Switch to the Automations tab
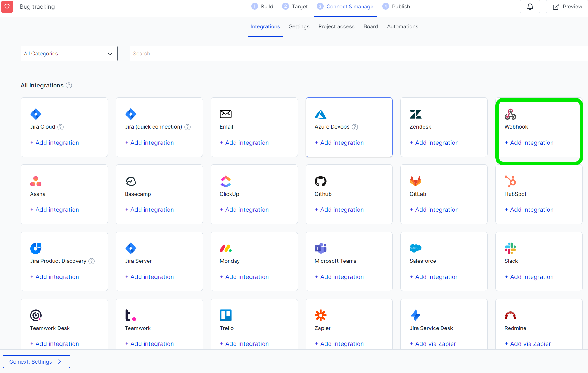 coord(403,26)
